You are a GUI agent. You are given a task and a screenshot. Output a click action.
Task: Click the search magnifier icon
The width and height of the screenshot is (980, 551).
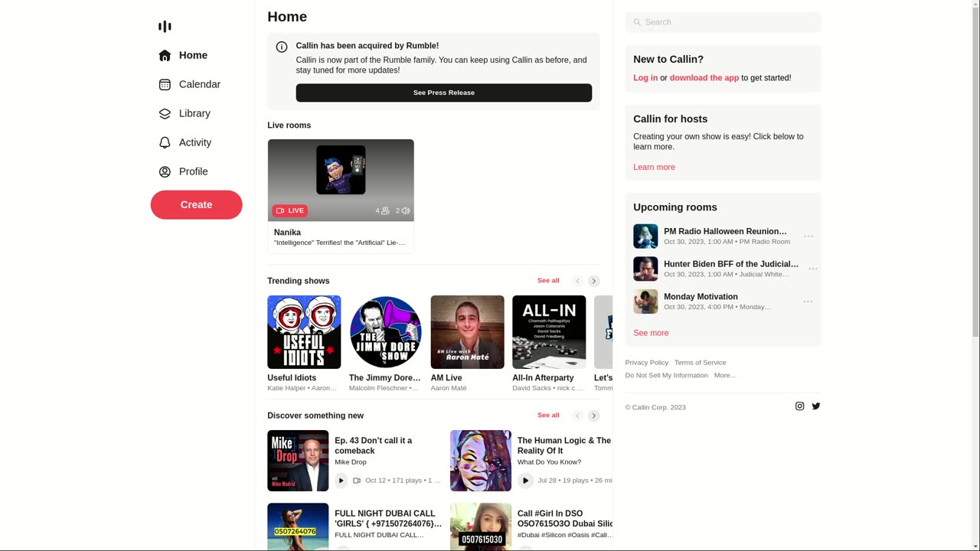(x=637, y=22)
